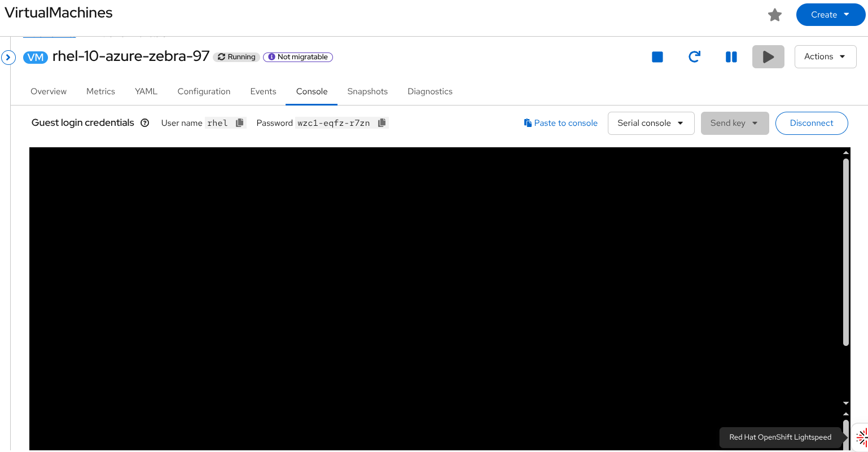Screen dimensions: 868x452
Task: Copy the guest password
Action: [x=382, y=123]
